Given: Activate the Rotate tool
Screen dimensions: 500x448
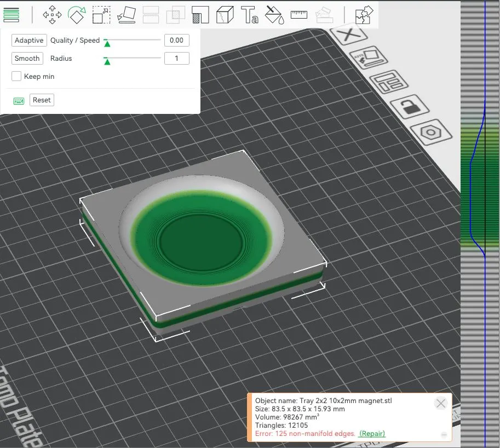Looking at the screenshot, I should (77, 15).
